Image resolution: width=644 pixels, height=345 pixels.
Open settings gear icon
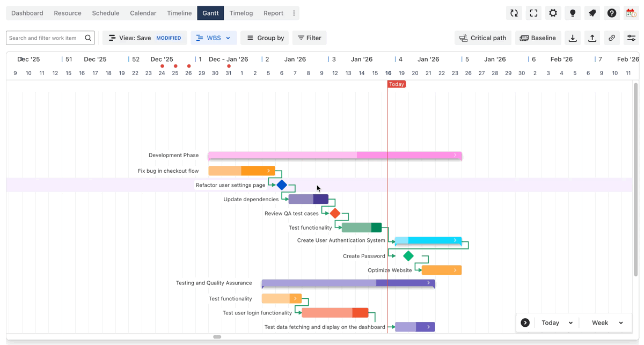click(x=553, y=13)
